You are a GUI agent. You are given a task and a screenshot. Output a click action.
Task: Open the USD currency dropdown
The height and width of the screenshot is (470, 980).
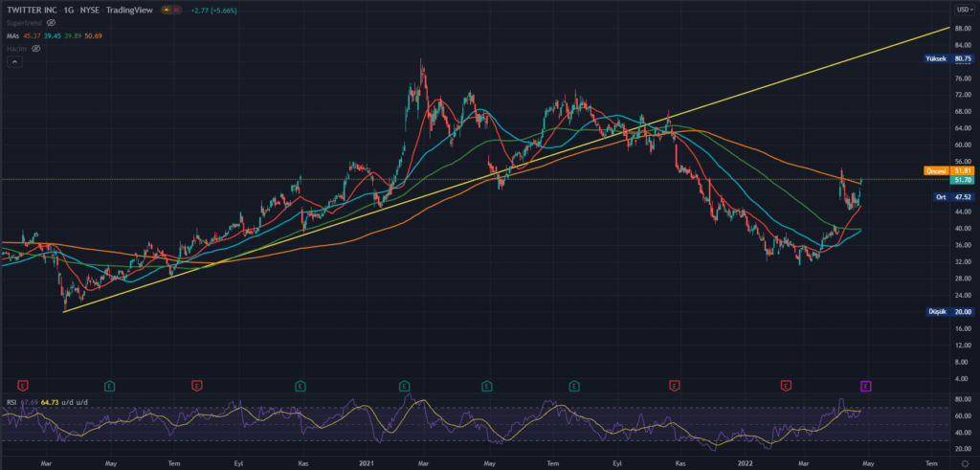click(963, 9)
